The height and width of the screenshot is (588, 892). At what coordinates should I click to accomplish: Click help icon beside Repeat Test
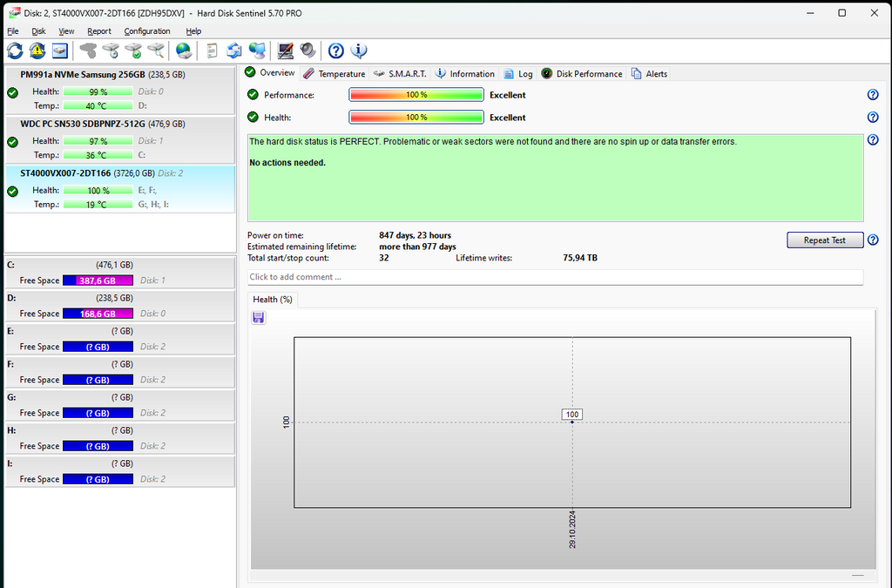873,240
